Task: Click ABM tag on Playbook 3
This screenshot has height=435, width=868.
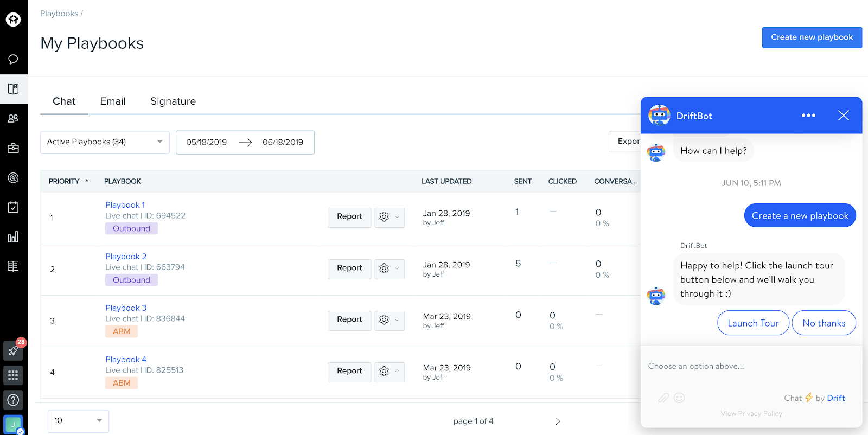Action: (x=122, y=331)
